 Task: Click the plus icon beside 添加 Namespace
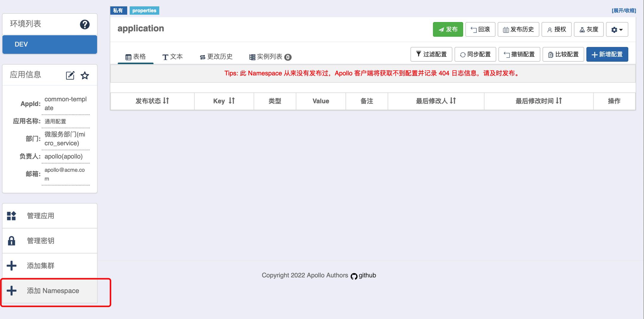[x=11, y=291]
